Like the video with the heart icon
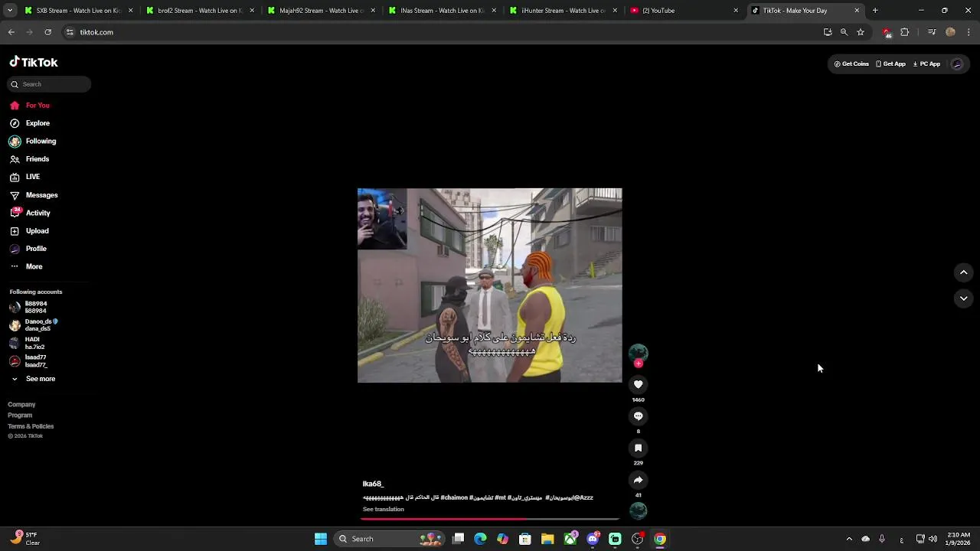The image size is (980, 551). (x=638, y=384)
